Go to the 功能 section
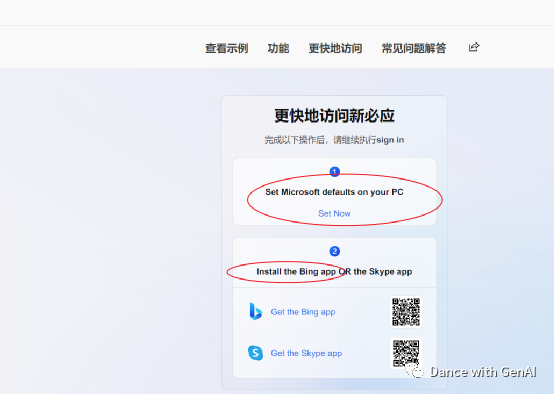The height and width of the screenshot is (394, 554). tap(278, 48)
